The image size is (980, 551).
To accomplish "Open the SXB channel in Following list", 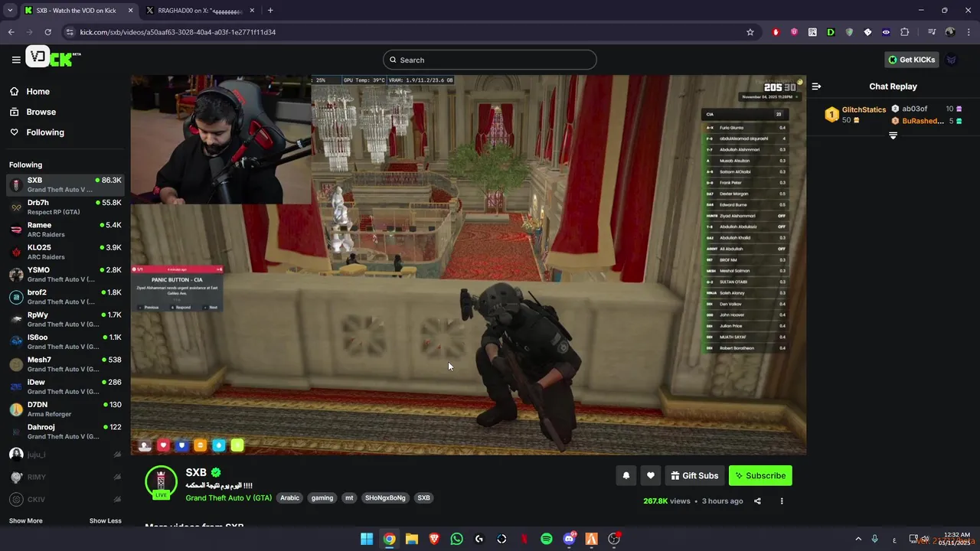I will (65, 184).
